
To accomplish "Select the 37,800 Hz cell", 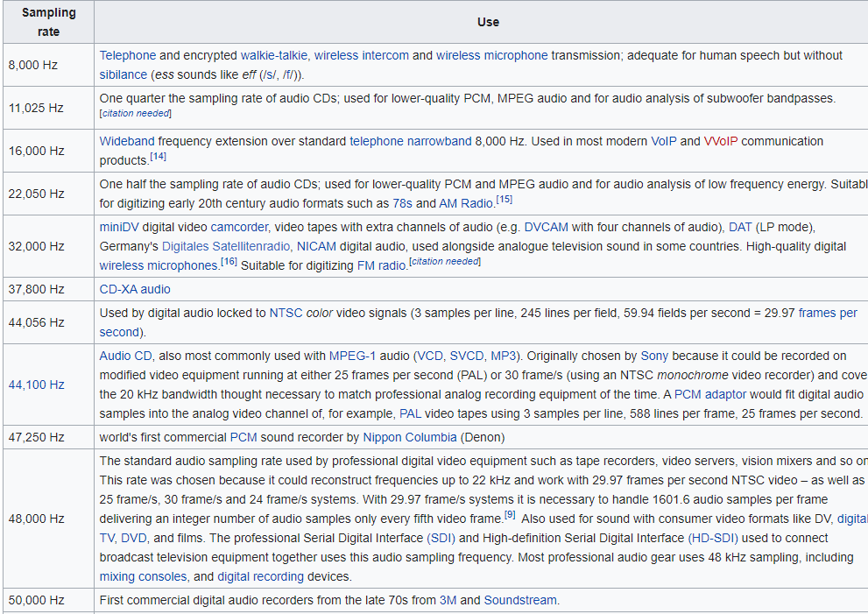I will point(49,289).
